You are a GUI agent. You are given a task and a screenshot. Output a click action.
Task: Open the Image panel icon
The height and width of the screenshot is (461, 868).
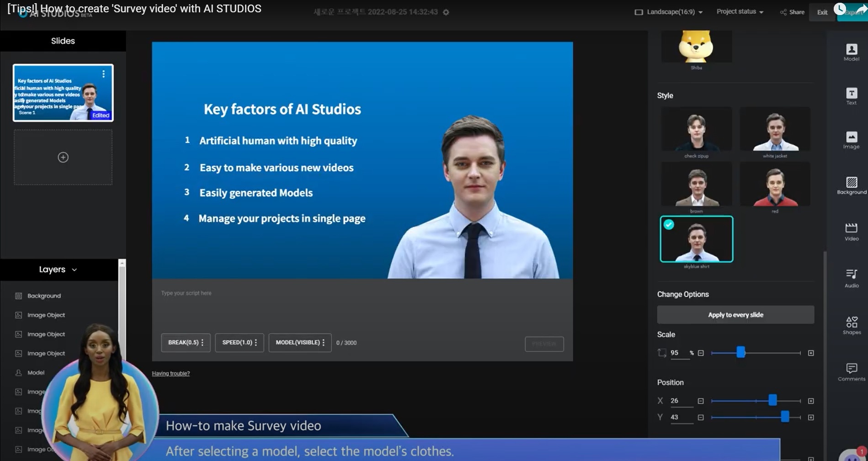click(851, 140)
